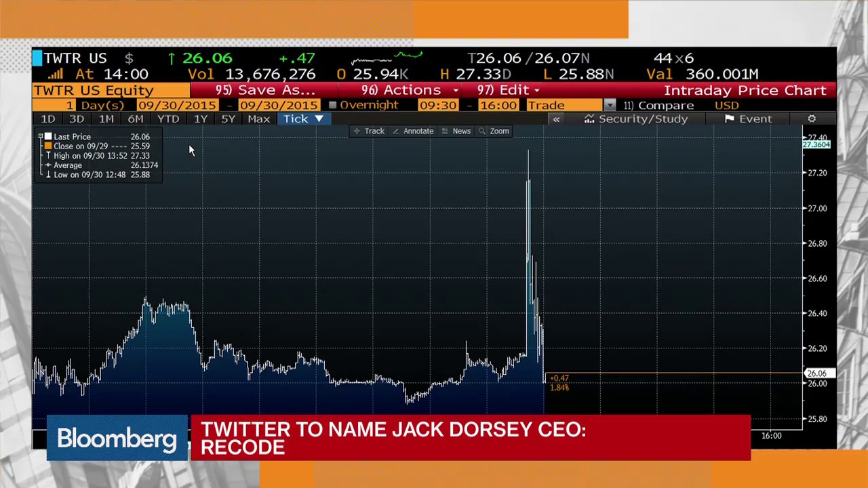868x488 pixels.
Task: Toggle the Overnight checkbox
Action: tap(332, 105)
